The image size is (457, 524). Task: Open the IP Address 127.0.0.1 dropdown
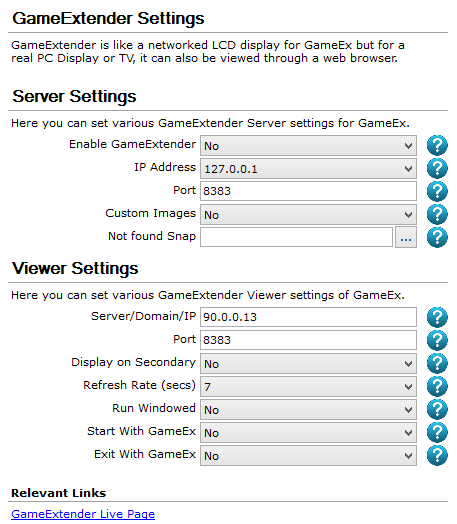[308, 169]
